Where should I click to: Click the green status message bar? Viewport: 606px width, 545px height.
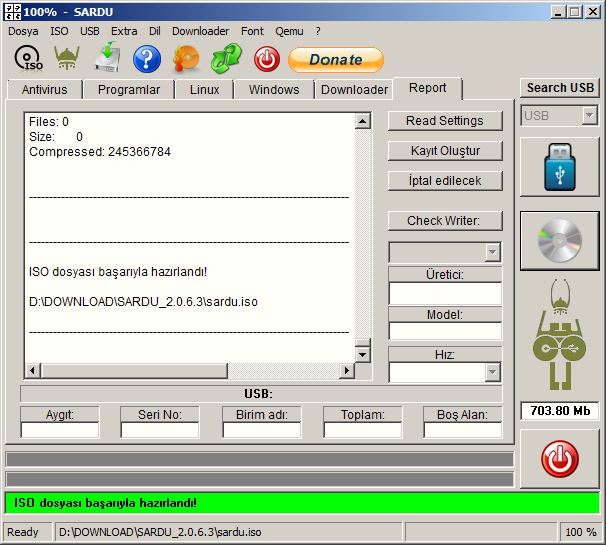[x=302, y=503]
